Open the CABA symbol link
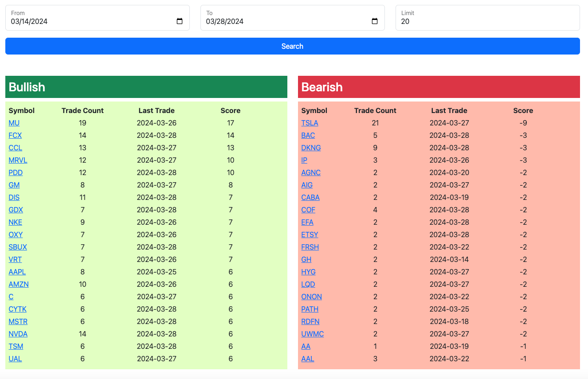 (x=310, y=197)
